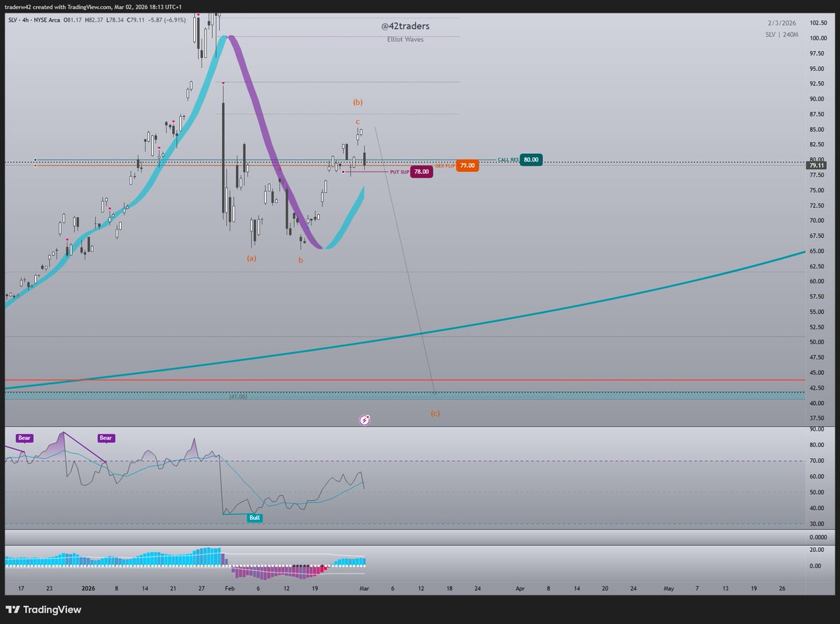Toggle the second Bear badge in the indicator panel
The height and width of the screenshot is (624, 840).
point(105,437)
